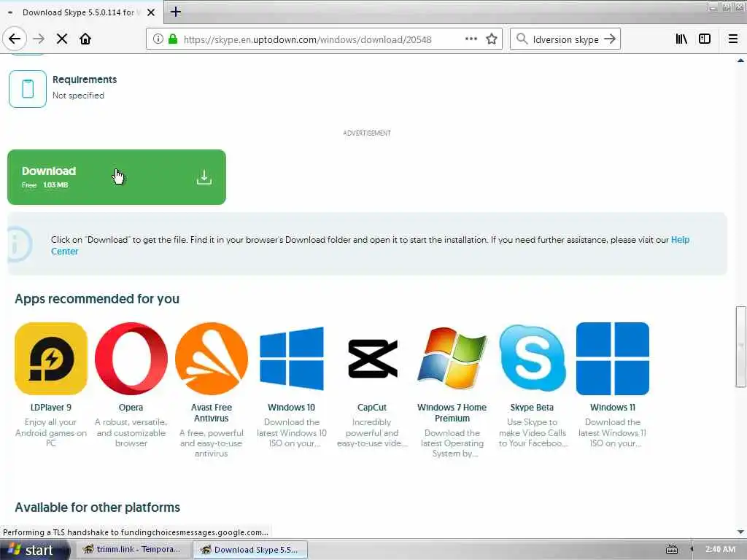Click the Skype Beta title text
Viewport: 747px width, 560px height.
click(x=532, y=408)
